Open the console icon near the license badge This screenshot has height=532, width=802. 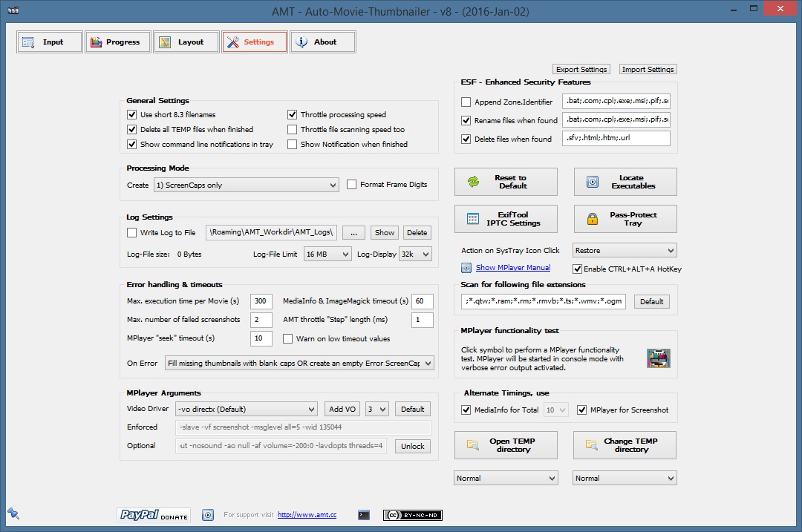363,515
